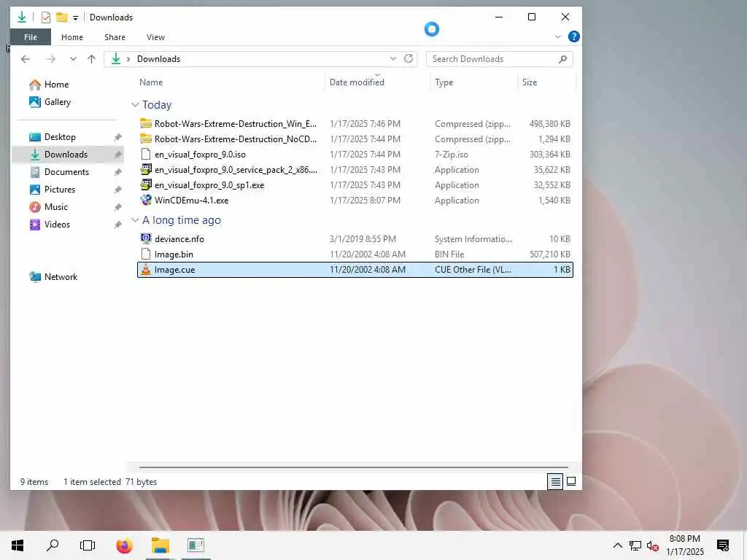The width and height of the screenshot is (747, 560).
Task: Open Help with the question mark icon
Action: [x=574, y=36]
